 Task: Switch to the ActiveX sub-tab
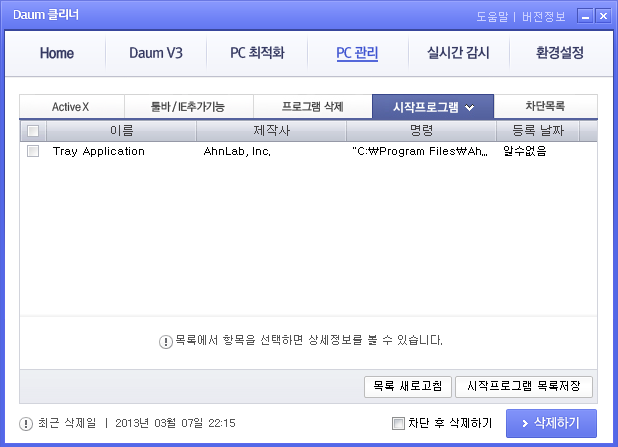(x=71, y=106)
